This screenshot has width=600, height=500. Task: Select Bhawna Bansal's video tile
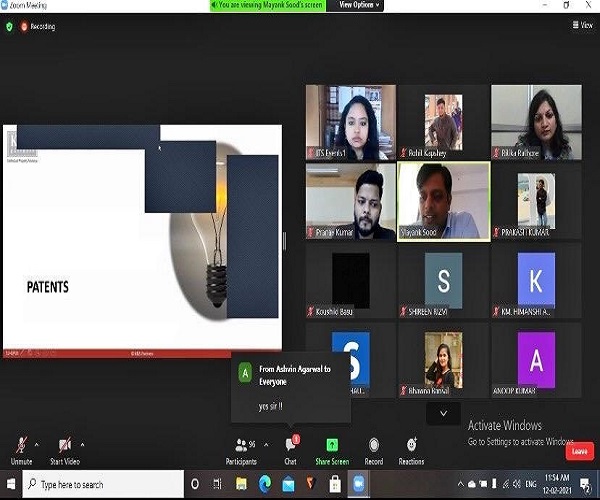pyautogui.click(x=443, y=360)
